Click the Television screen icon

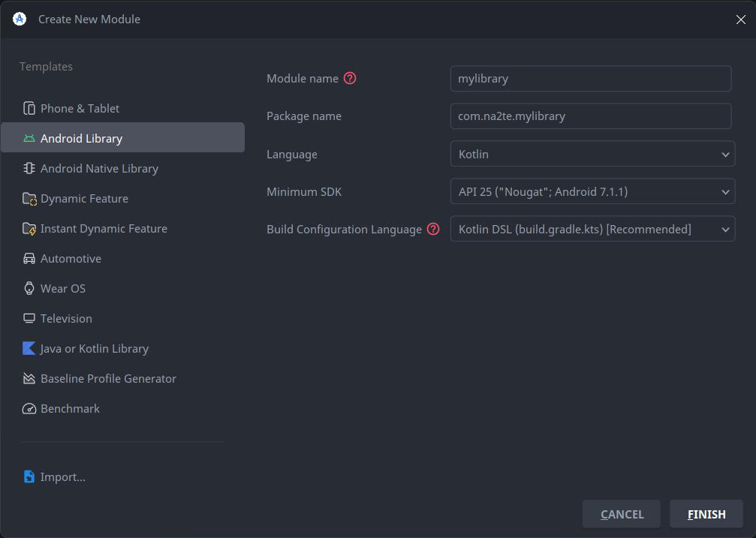[29, 319]
